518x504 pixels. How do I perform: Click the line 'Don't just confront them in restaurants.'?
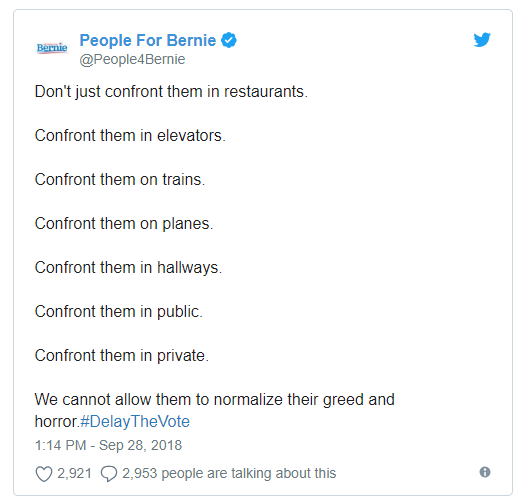click(171, 92)
